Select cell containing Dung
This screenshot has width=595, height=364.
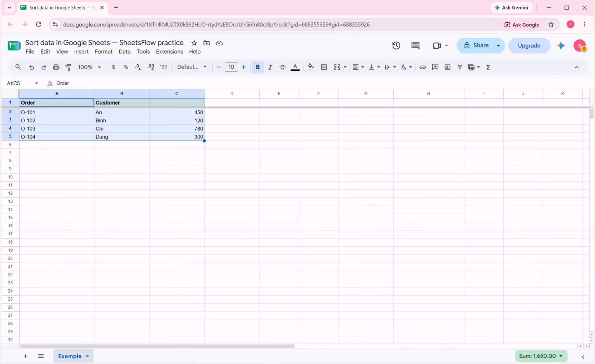122,137
